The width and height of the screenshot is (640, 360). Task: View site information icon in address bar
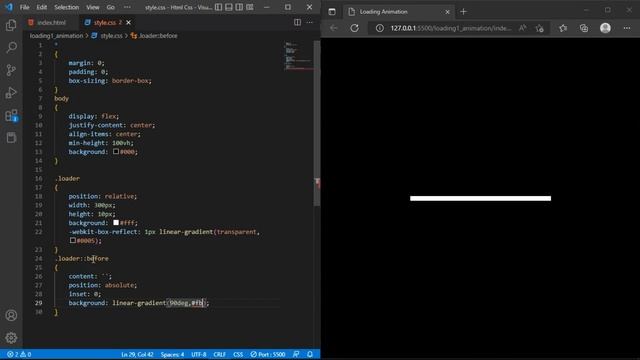(x=380, y=28)
